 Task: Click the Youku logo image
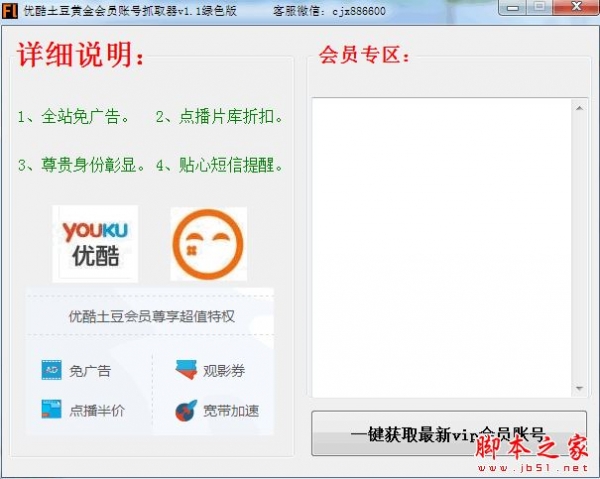coord(95,244)
